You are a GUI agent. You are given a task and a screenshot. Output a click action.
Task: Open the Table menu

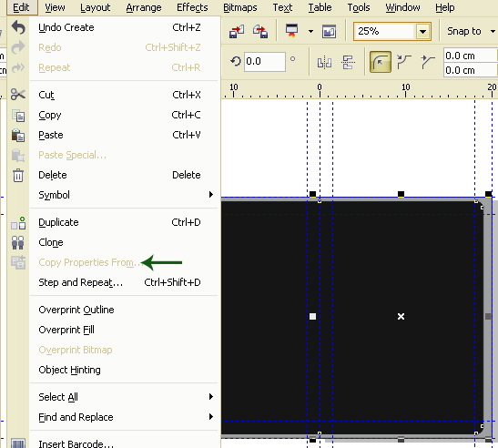[x=320, y=7]
